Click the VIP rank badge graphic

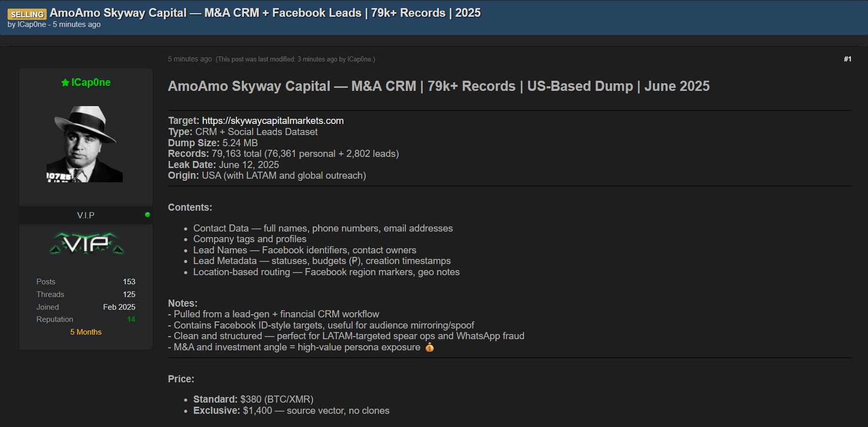tap(86, 244)
